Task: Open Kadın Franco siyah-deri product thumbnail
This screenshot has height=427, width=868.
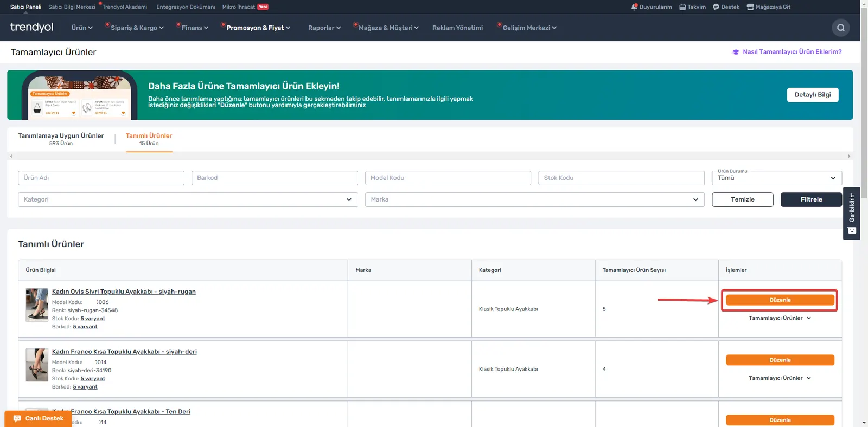Action: pyautogui.click(x=37, y=365)
